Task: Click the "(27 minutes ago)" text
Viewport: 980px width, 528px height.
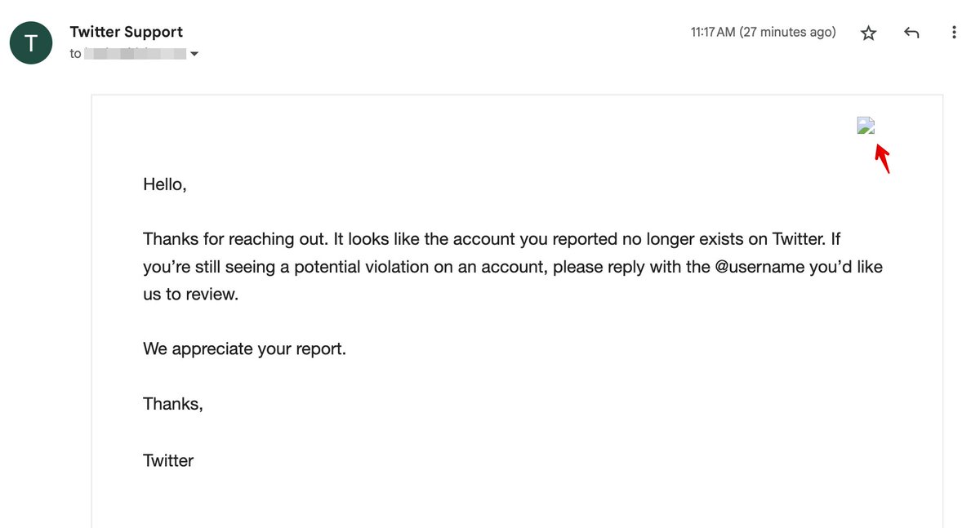Action: [787, 33]
